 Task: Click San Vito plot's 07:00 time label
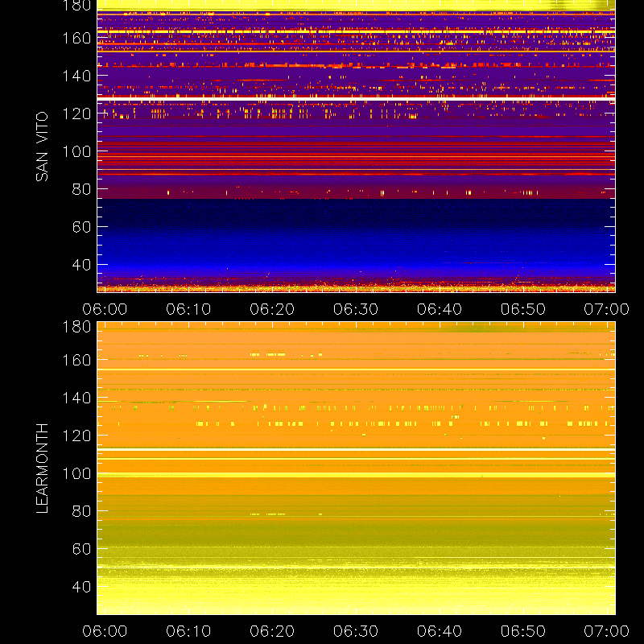[607, 309]
